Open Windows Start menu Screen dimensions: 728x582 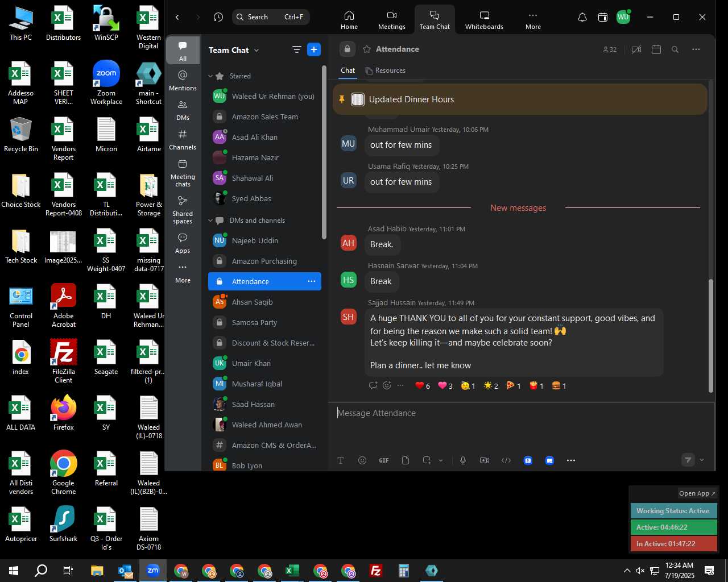click(14, 571)
